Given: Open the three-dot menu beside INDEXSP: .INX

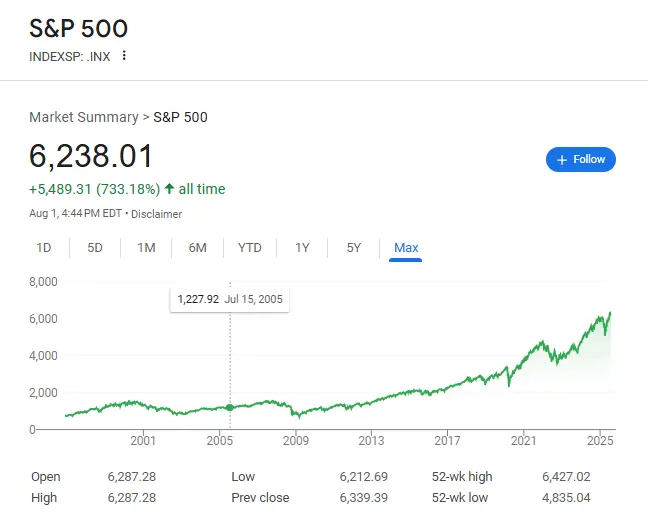Looking at the screenshot, I should click(x=124, y=55).
